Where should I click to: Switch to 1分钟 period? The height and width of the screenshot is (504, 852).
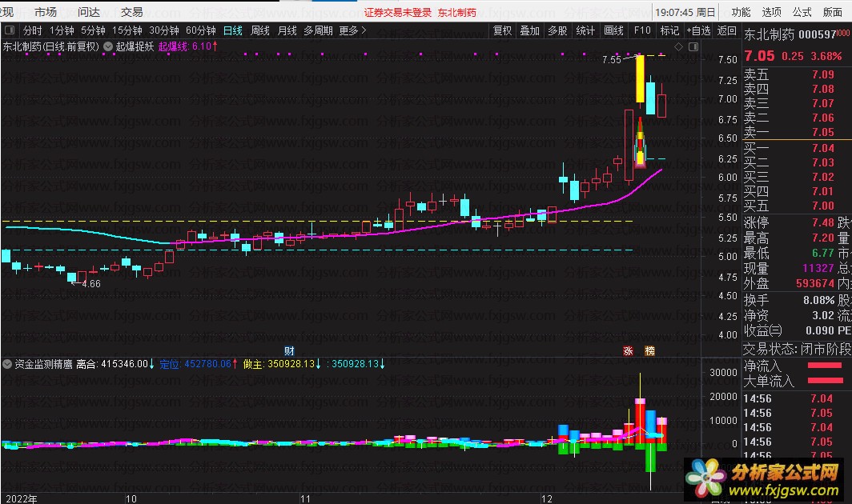point(62,30)
